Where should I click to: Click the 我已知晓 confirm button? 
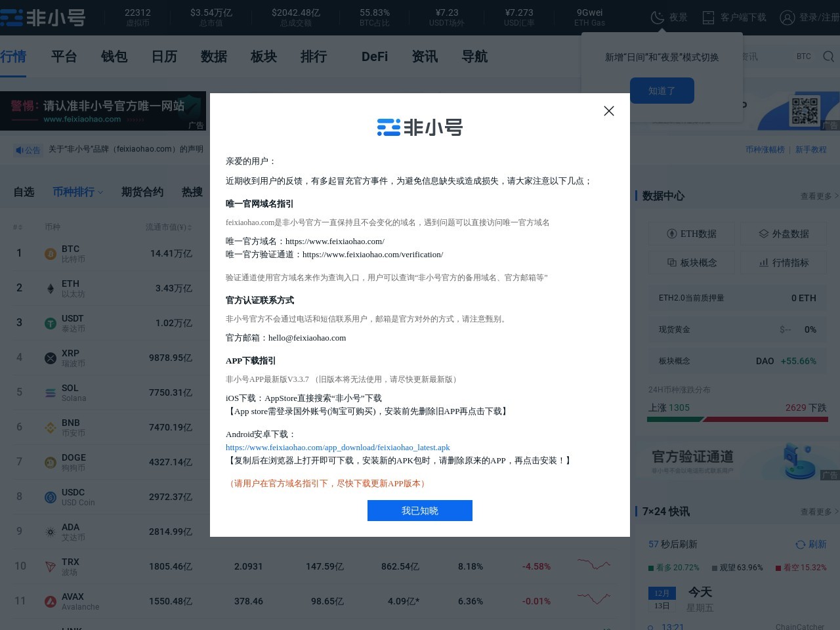tap(420, 511)
